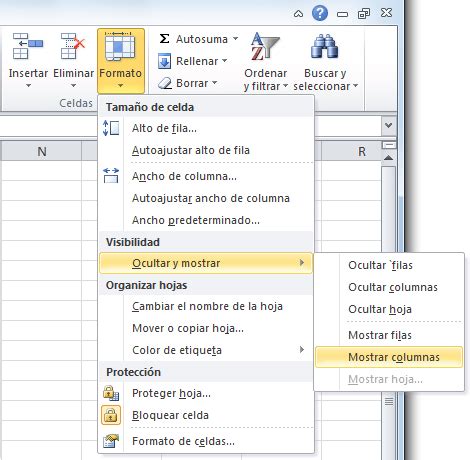Click the Formato de celdas icon

click(x=111, y=441)
